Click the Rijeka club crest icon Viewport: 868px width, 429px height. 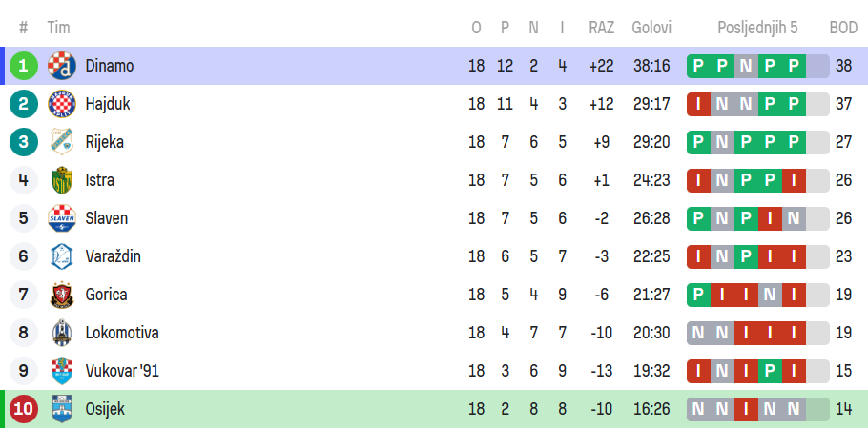click(x=62, y=142)
